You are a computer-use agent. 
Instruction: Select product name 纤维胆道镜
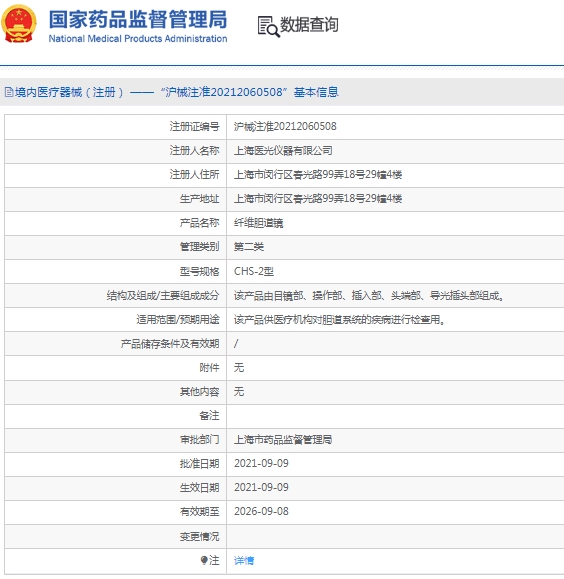[x=259, y=223]
